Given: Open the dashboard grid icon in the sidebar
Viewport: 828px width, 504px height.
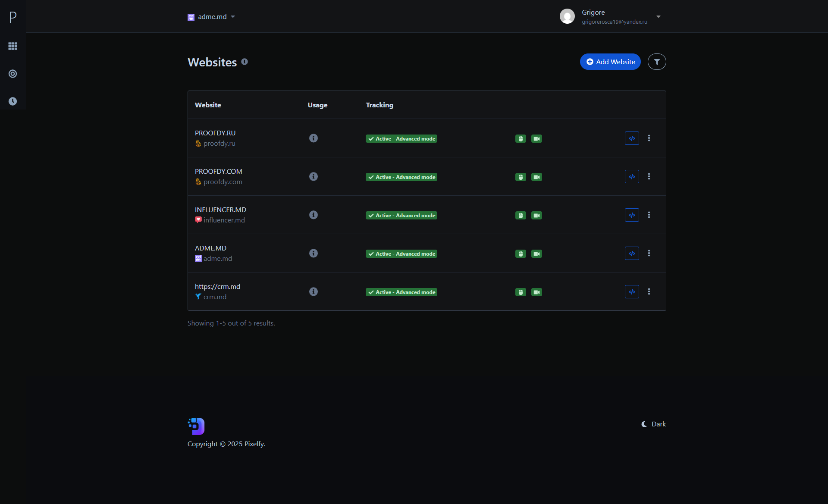Looking at the screenshot, I should point(13,46).
